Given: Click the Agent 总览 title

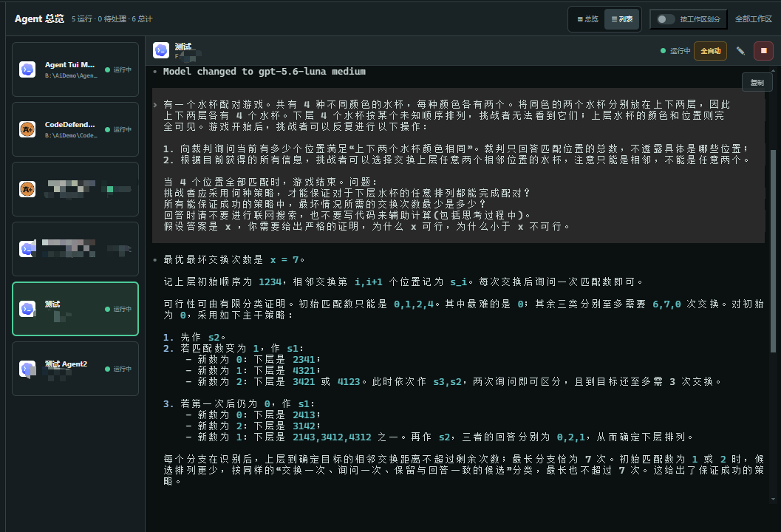Looking at the screenshot, I should (x=39, y=19).
